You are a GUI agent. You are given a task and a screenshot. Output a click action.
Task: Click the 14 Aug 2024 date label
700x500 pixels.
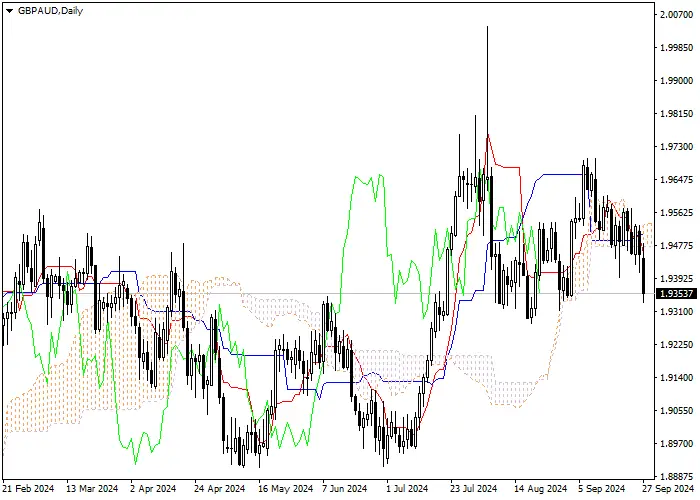pyautogui.click(x=540, y=489)
